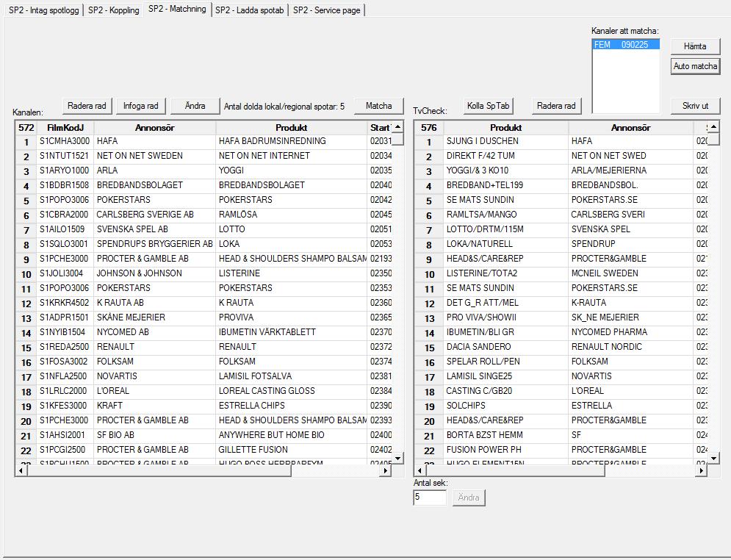This screenshot has width=731, height=560.
Task: Select cell GILLETTE FUSION
Action: point(292,450)
